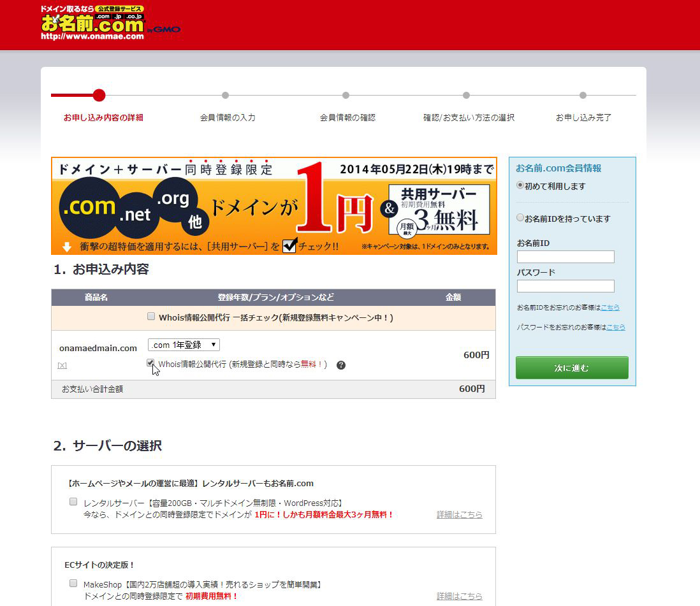Open 詳細はこちら link for MakeShop

(460, 596)
